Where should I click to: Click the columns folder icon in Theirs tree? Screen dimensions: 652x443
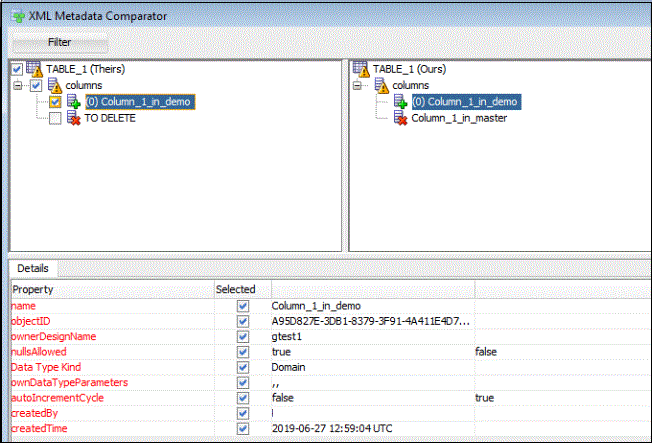54,85
